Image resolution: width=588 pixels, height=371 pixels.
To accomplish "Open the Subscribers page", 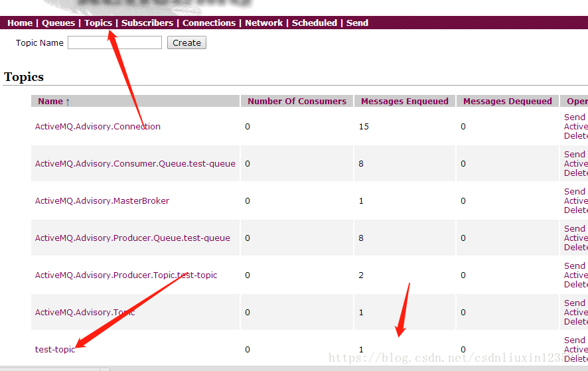I will point(147,23).
